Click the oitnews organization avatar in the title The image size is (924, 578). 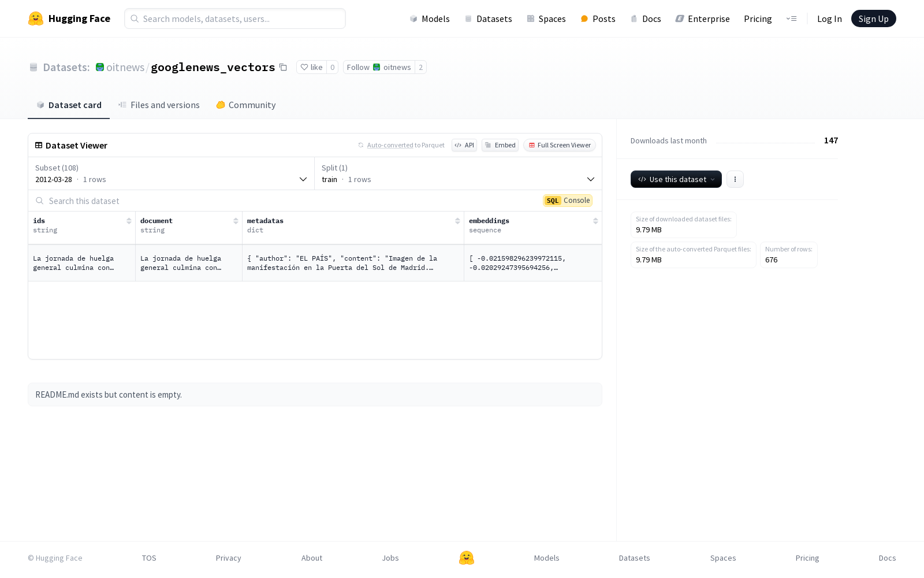tap(100, 67)
